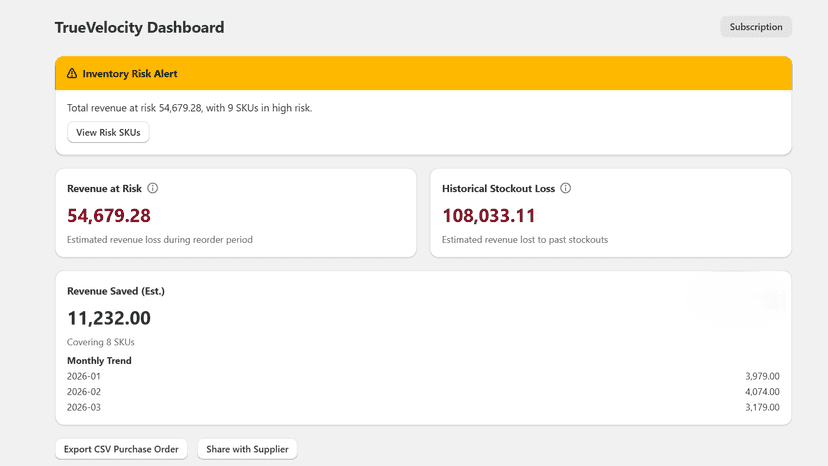The height and width of the screenshot is (466, 828).
Task: Click the View Risk SKUs button
Action: tap(108, 133)
